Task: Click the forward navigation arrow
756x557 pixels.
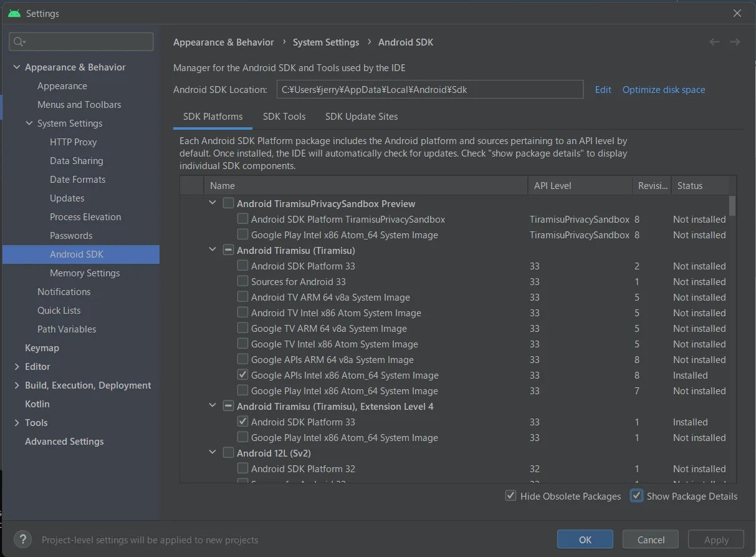Action: (x=735, y=42)
